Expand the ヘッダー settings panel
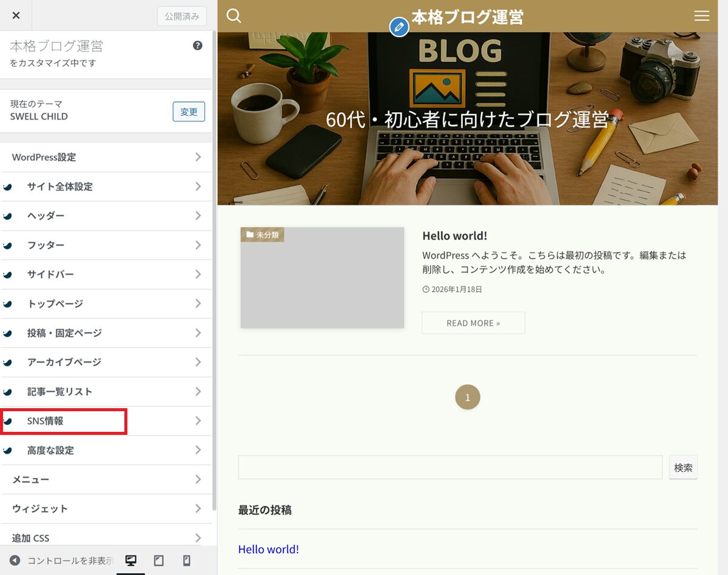The width and height of the screenshot is (728, 575). click(x=106, y=216)
